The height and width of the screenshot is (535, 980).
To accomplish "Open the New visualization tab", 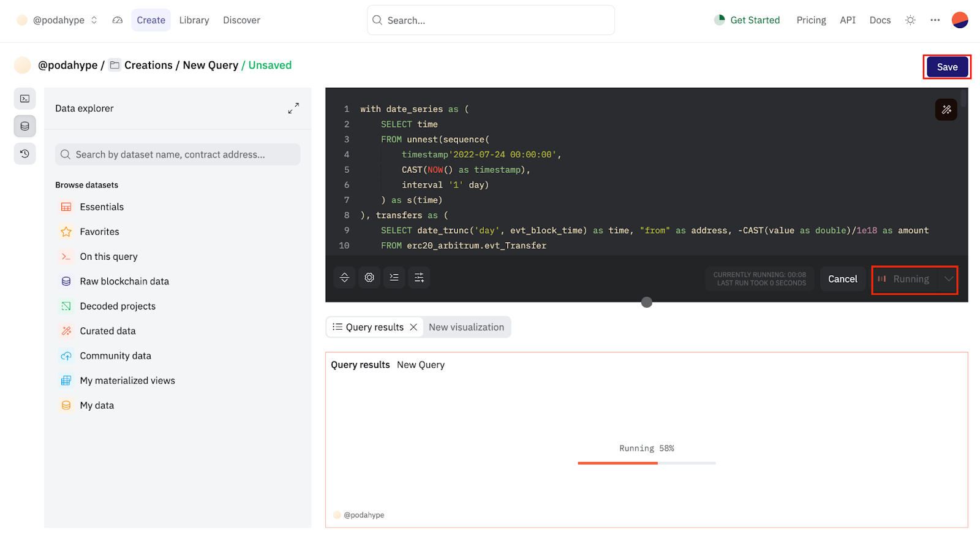I will (x=466, y=327).
